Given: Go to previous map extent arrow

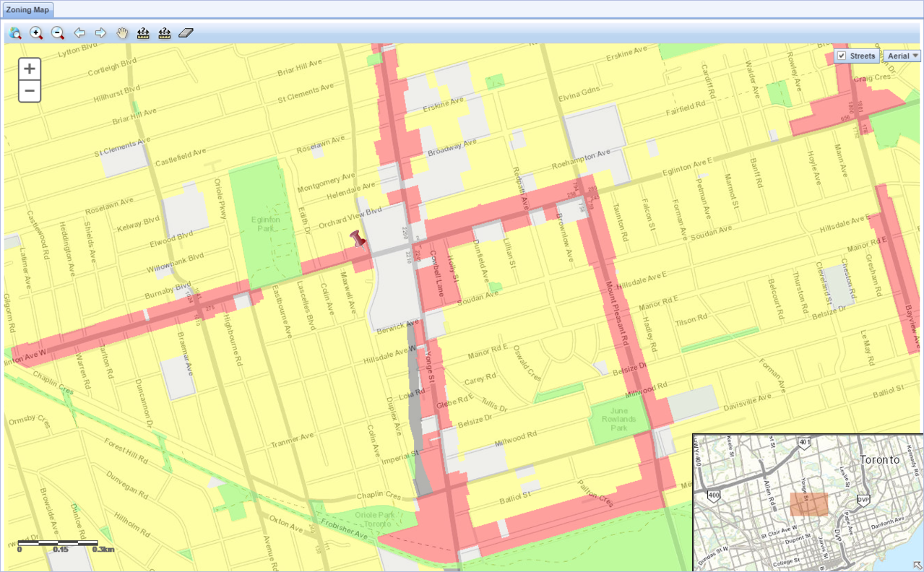Looking at the screenshot, I should click(79, 32).
